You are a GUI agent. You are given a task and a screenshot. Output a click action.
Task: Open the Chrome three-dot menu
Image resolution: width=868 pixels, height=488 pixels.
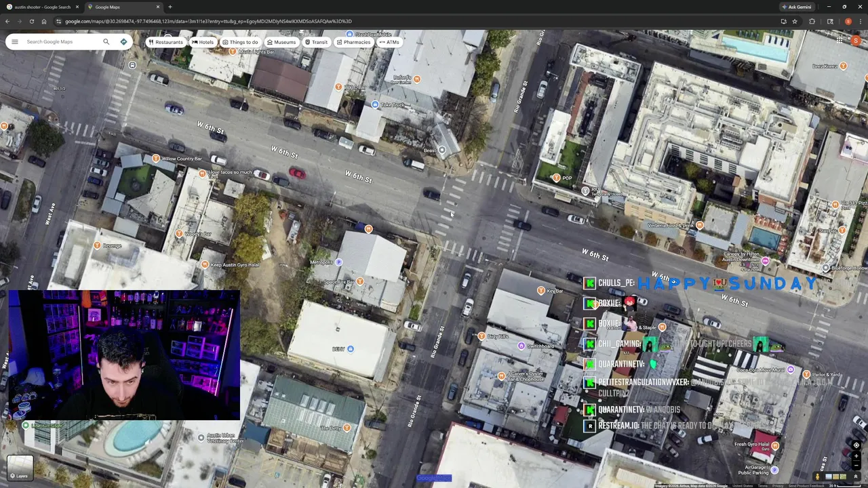860,21
